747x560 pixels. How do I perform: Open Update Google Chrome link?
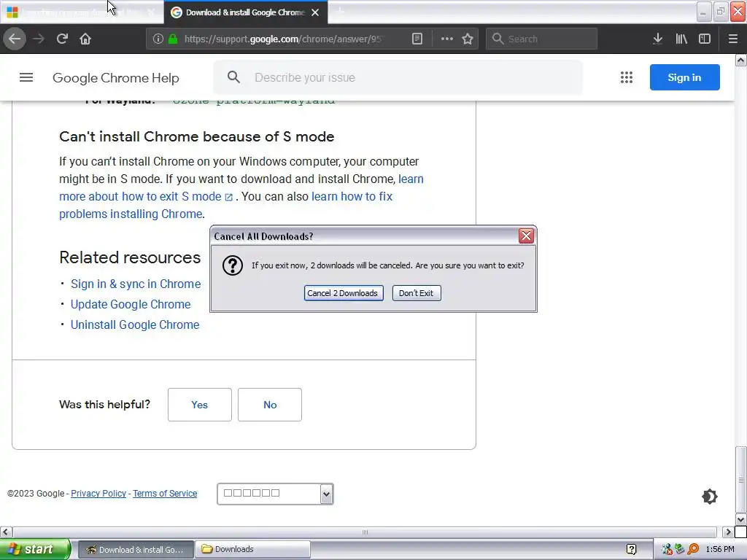131,304
